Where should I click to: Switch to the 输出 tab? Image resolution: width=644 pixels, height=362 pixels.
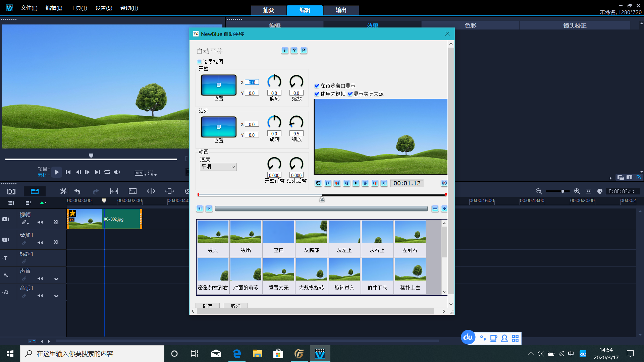point(341,10)
